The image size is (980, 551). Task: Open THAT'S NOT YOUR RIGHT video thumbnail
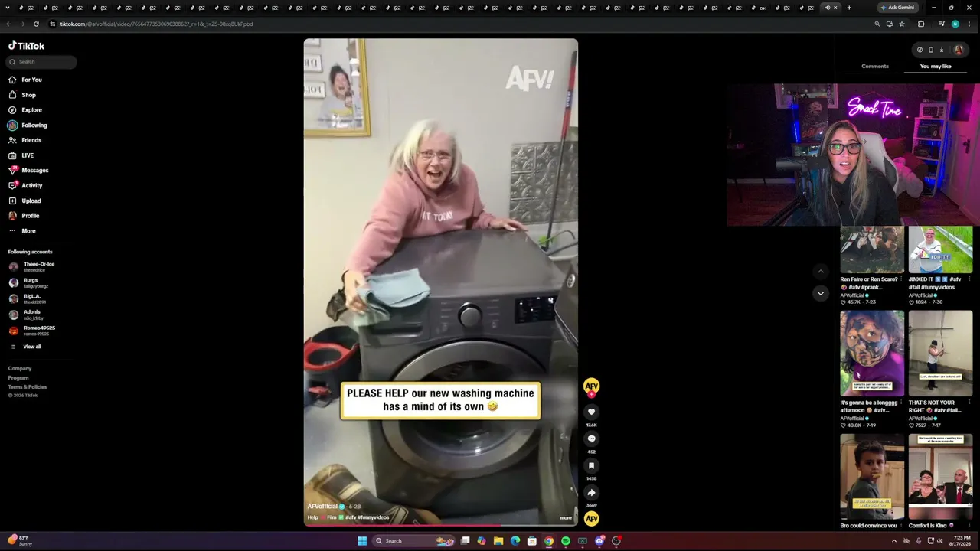[940, 354]
